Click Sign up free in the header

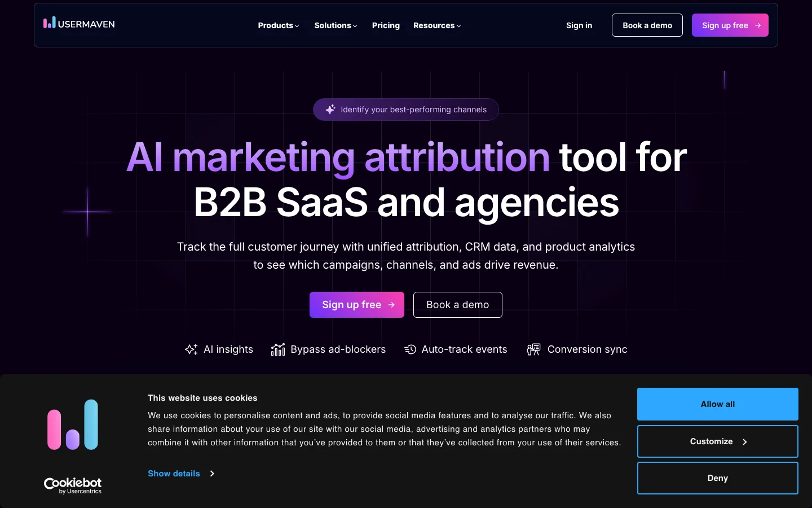[x=730, y=25]
